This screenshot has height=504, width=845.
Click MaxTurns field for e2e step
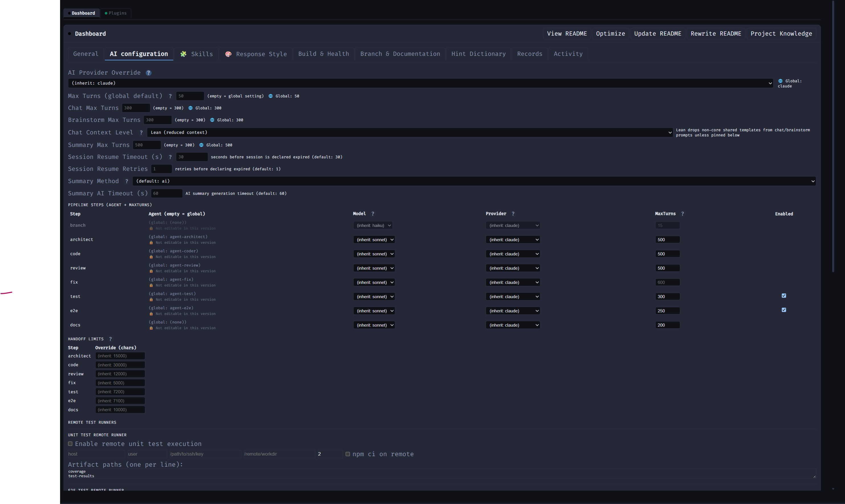667,311
